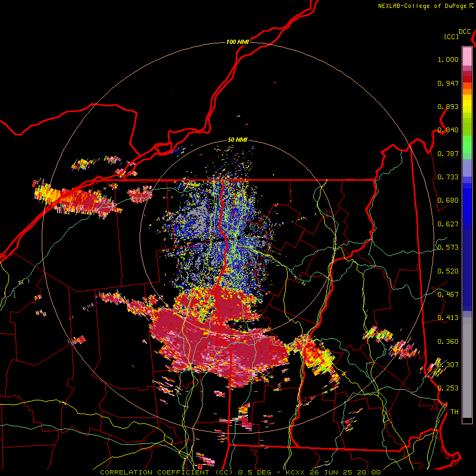Select the 0.627 legend value
476x476 pixels.
(448, 224)
